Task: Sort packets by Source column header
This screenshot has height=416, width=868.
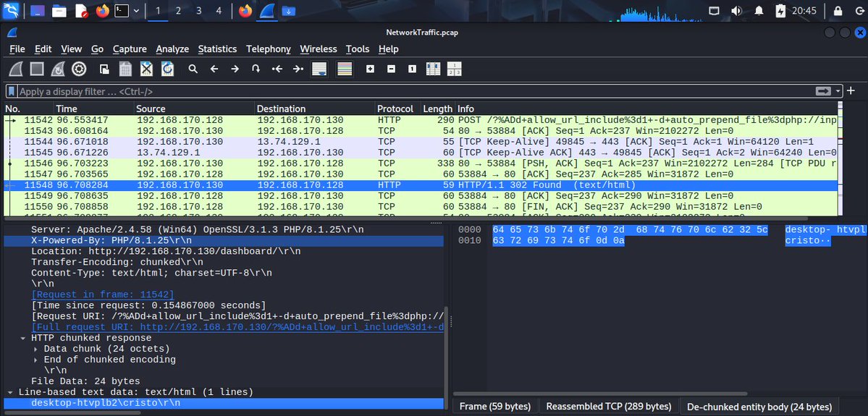Action: coord(194,109)
